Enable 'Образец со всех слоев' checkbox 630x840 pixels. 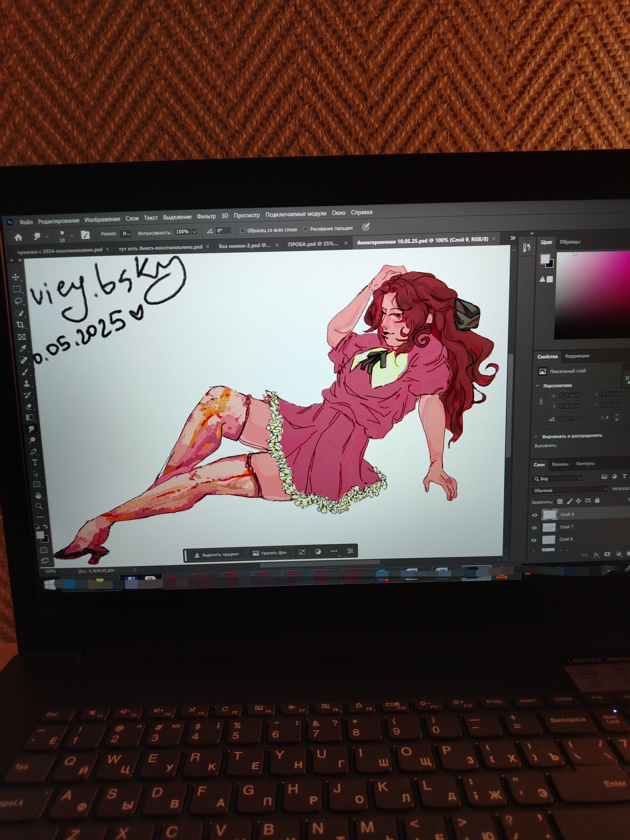pos(242,230)
